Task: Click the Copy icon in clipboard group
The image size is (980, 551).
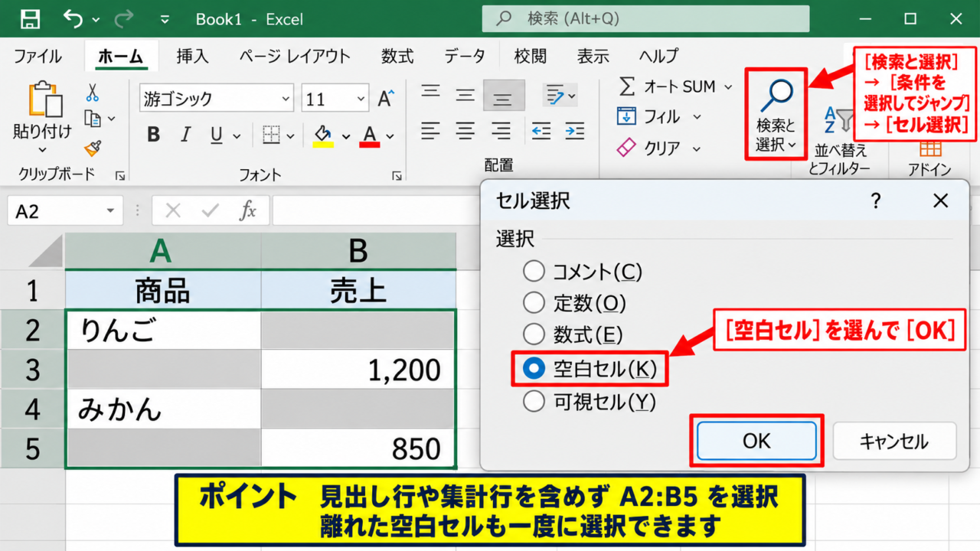Action: click(93, 119)
